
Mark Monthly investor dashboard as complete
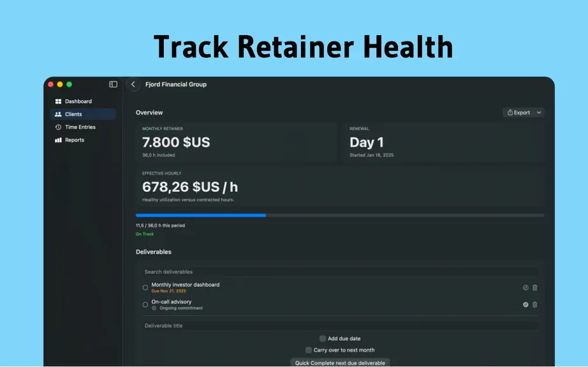(x=145, y=287)
